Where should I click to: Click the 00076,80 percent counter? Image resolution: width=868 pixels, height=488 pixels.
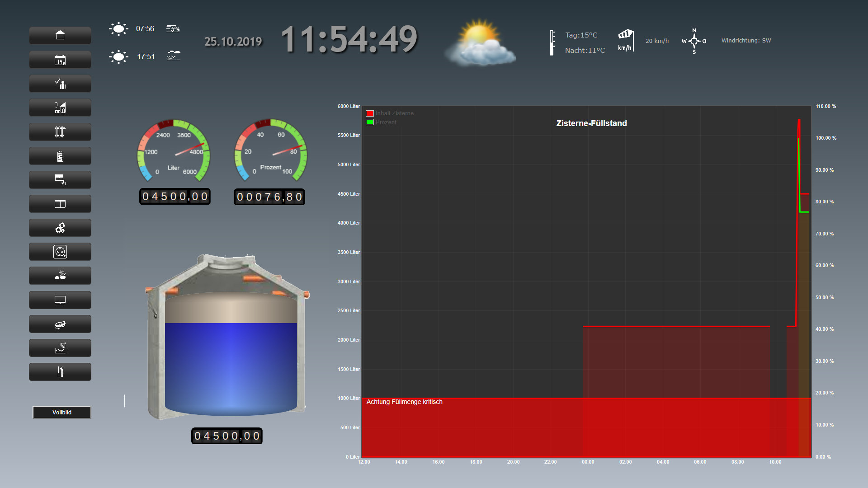(x=269, y=197)
